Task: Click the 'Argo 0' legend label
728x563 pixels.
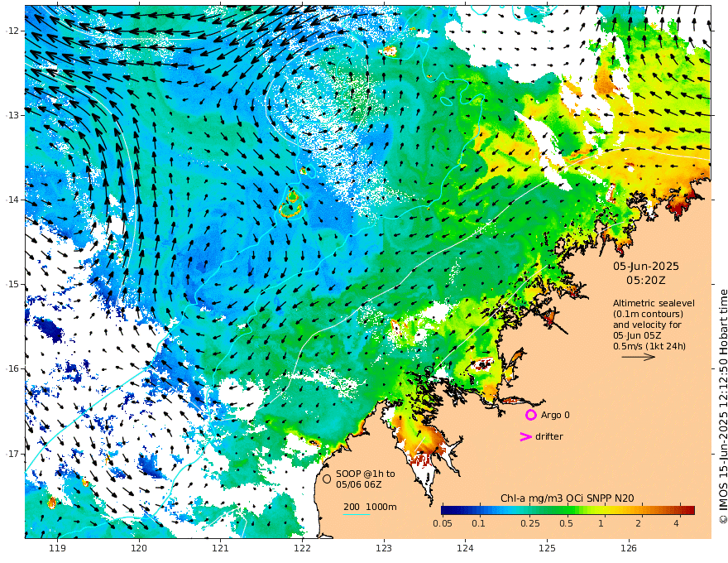Action: [x=555, y=415]
